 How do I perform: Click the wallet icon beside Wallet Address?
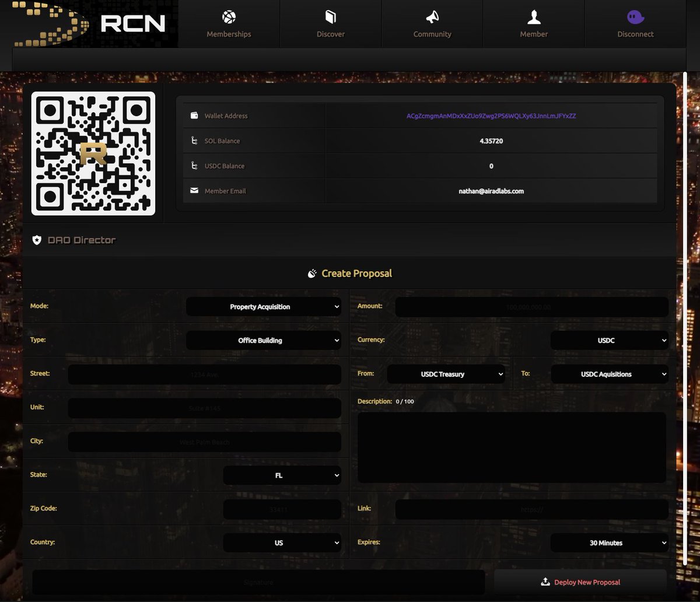194,116
